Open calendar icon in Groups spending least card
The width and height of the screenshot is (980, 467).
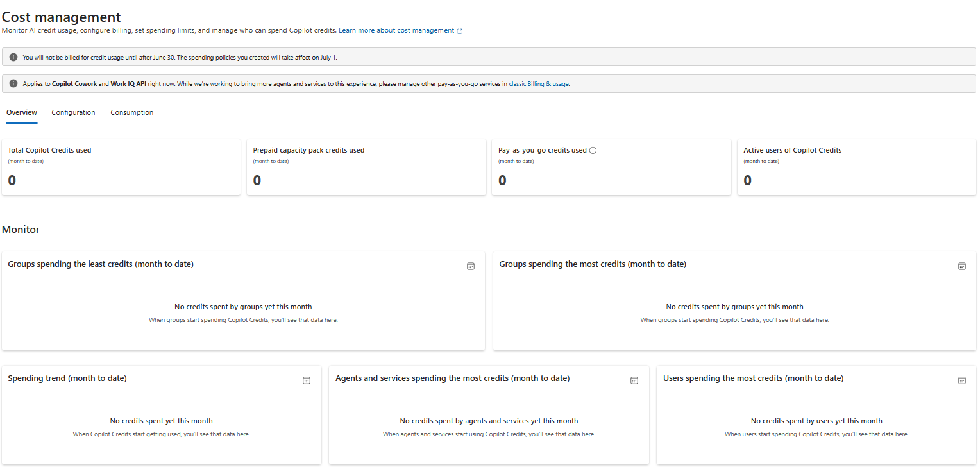point(471,266)
